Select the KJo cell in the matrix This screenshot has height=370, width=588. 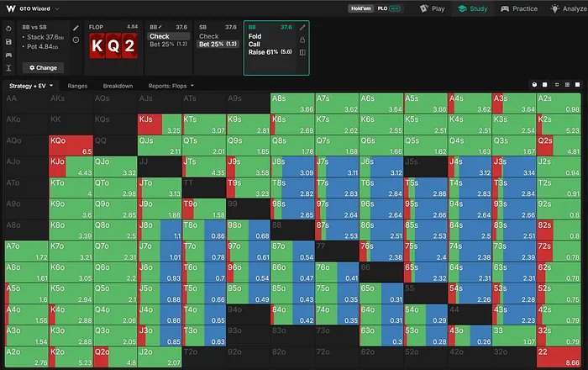tap(71, 166)
